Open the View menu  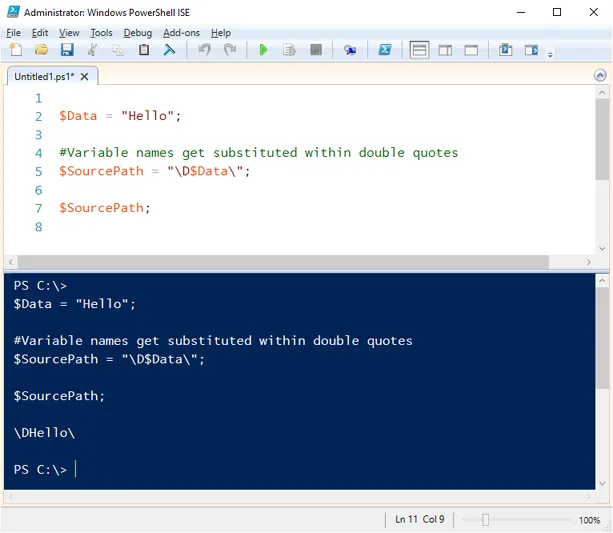pos(69,33)
